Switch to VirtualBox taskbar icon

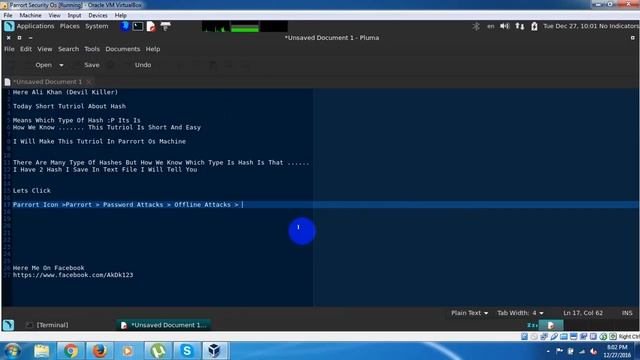215,351
